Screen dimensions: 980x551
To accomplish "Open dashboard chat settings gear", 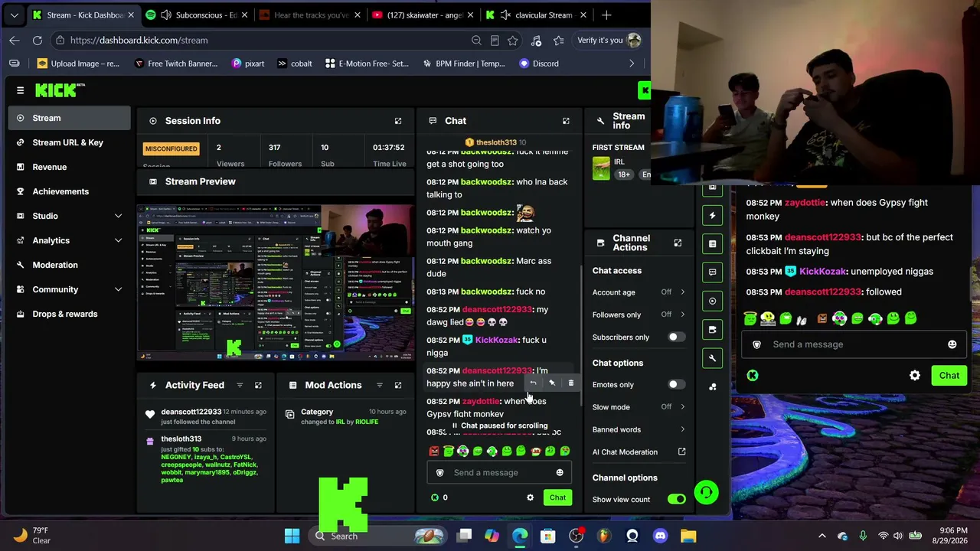I will pos(530,497).
